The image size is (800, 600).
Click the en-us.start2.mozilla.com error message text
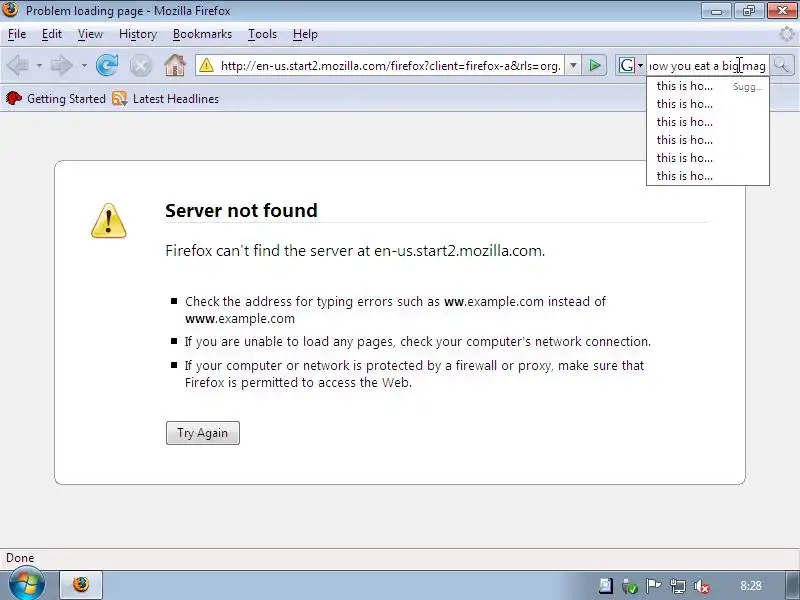tap(355, 251)
